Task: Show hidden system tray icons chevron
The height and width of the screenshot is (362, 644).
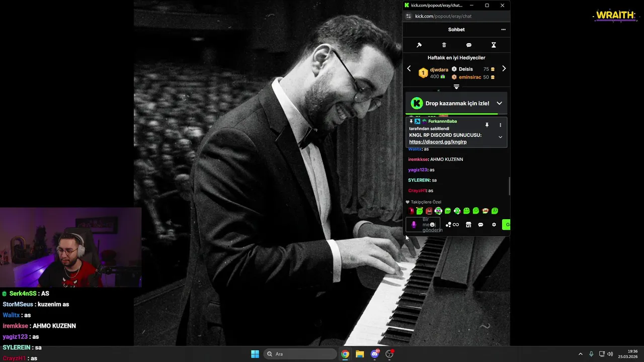Action: tap(580, 354)
